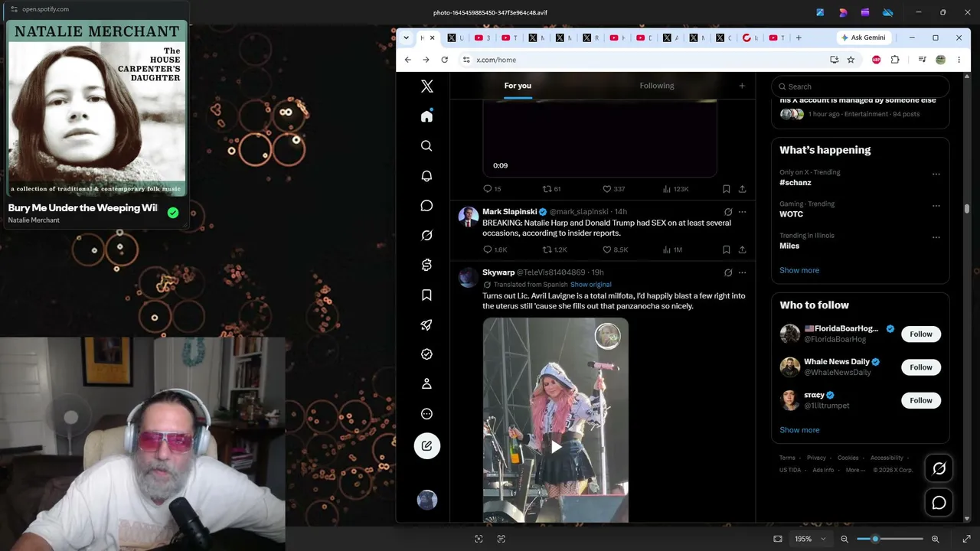
Task: Open Notifications bell in X sidebar
Action: pyautogui.click(x=427, y=176)
